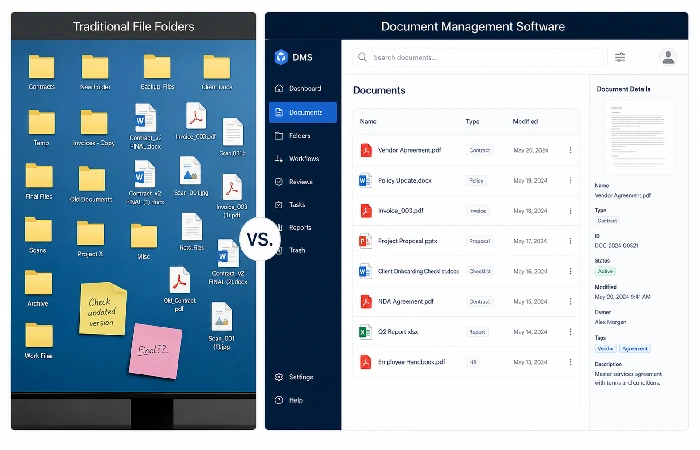
Task: Click PowerPoint icon of Project Proposal row
Action: [365, 241]
